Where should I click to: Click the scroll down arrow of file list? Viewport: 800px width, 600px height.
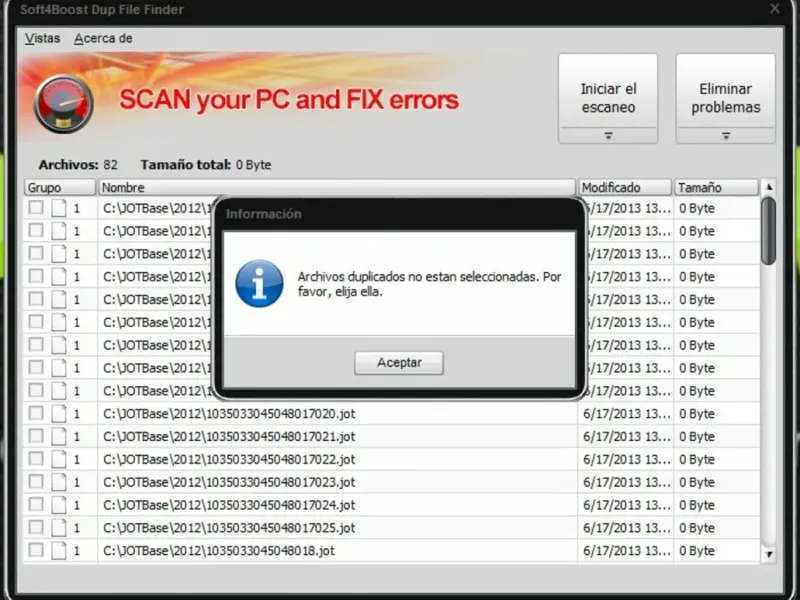click(769, 554)
